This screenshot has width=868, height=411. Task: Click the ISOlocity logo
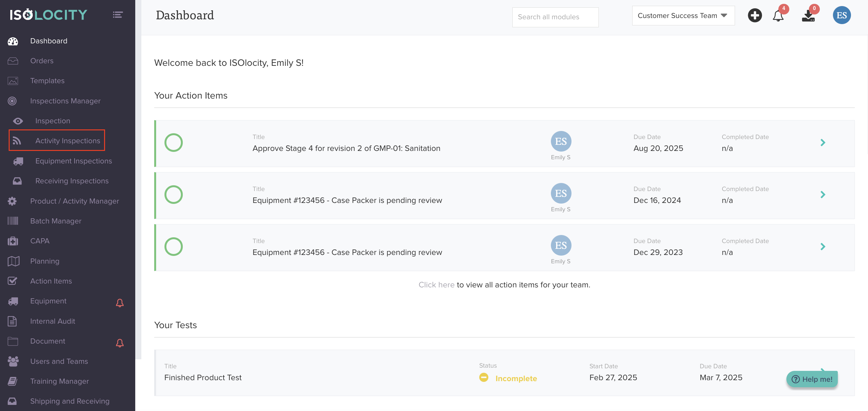[49, 15]
